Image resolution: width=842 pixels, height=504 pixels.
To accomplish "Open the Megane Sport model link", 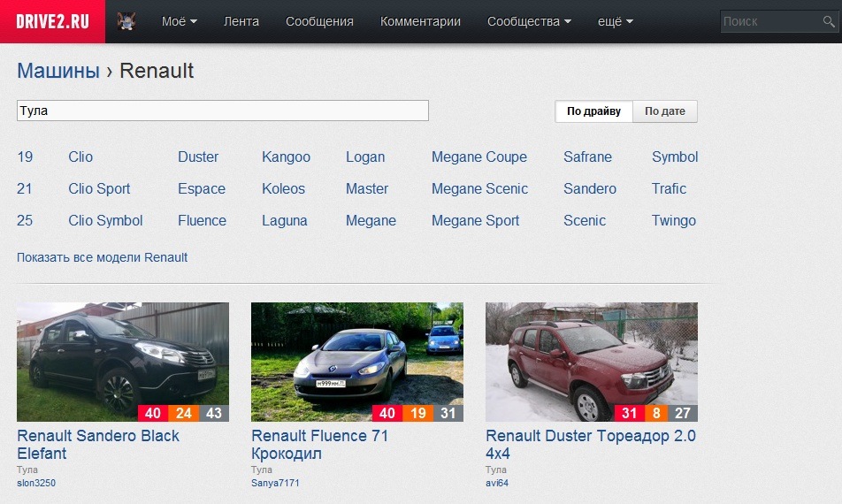I will coord(475,220).
